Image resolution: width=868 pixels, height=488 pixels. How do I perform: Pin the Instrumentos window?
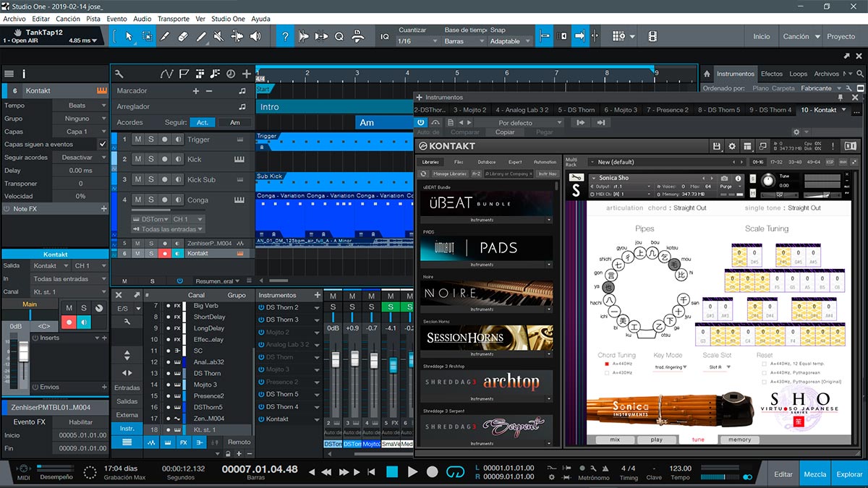[x=841, y=97]
